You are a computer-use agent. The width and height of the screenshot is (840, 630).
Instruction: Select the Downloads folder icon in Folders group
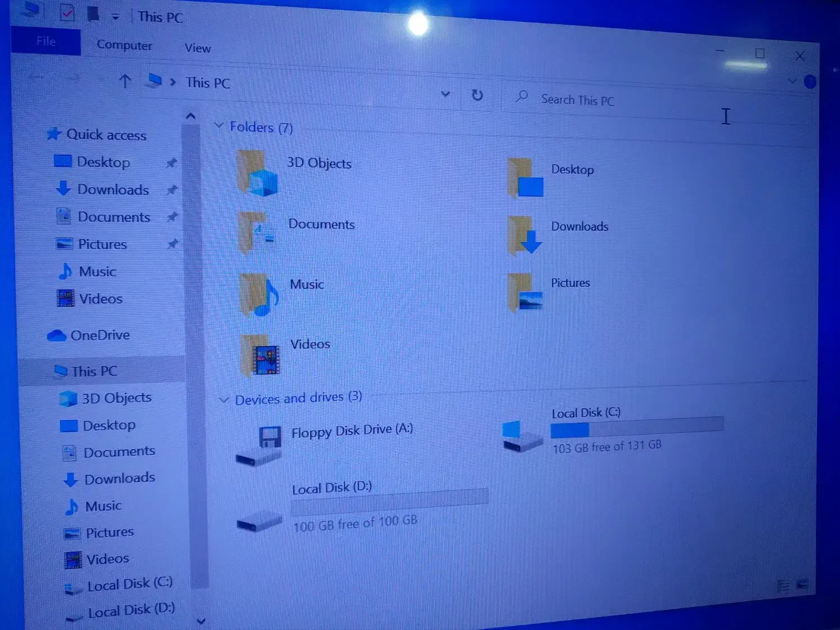tap(525, 235)
